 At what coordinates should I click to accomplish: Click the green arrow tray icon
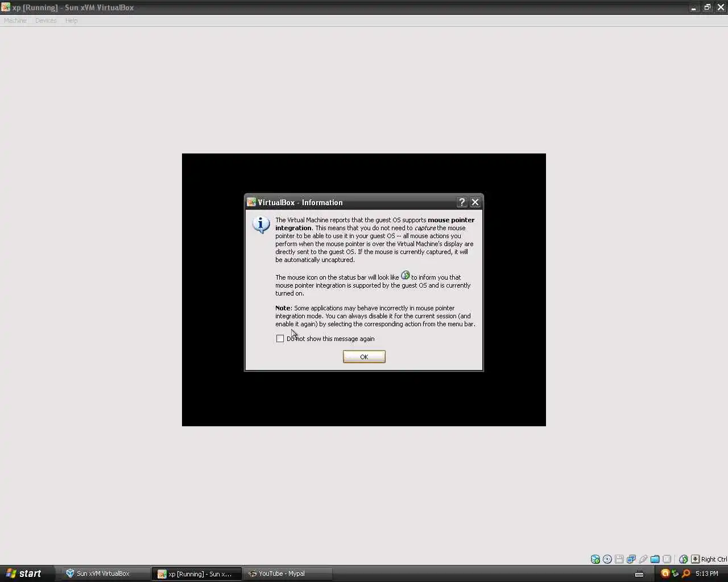pos(676,573)
